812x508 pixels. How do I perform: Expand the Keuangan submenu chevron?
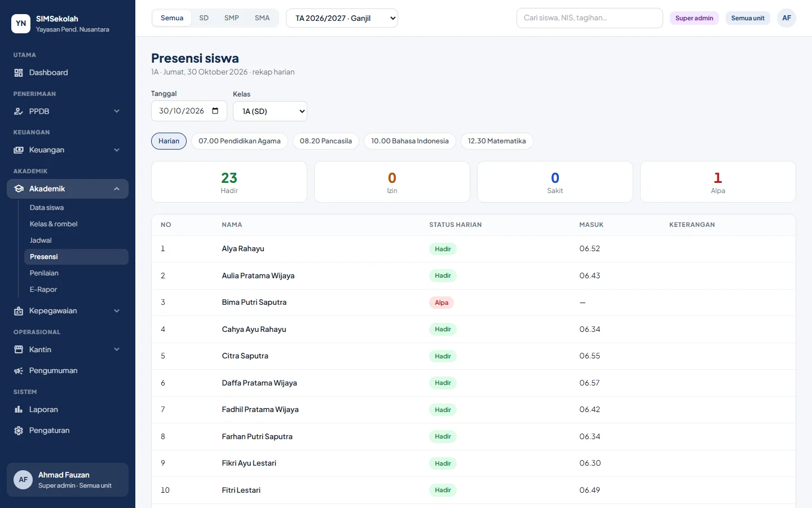coord(117,150)
